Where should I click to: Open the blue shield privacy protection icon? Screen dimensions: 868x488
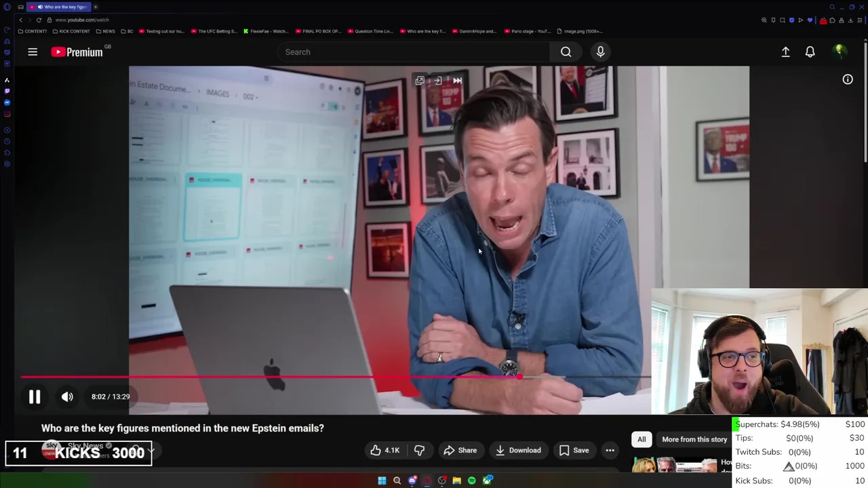click(x=791, y=20)
